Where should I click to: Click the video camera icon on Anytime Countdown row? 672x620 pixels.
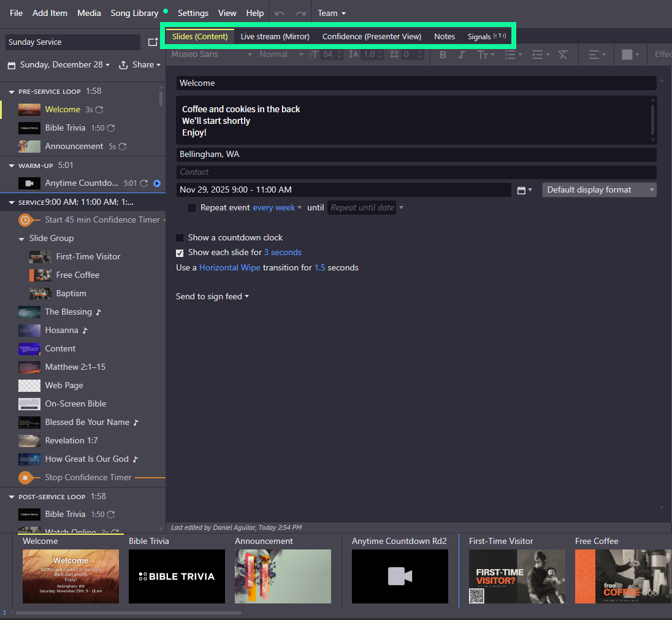[29, 183]
